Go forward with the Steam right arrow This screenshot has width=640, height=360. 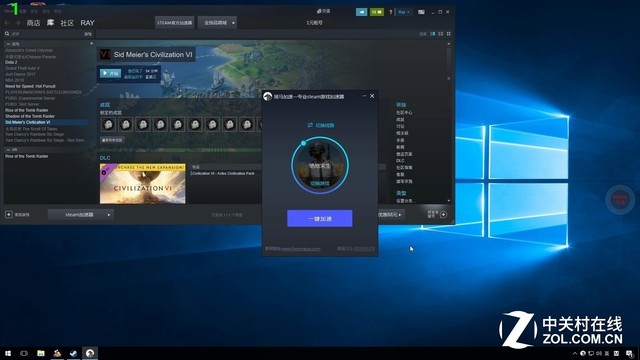(x=18, y=23)
